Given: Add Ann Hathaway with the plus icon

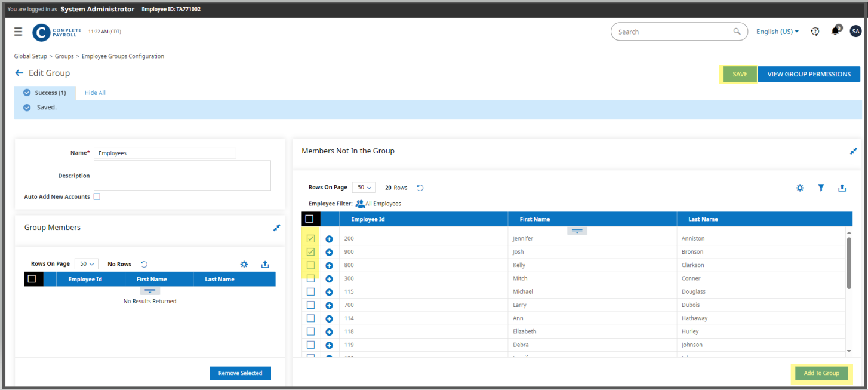Looking at the screenshot, I should (329, 319).
